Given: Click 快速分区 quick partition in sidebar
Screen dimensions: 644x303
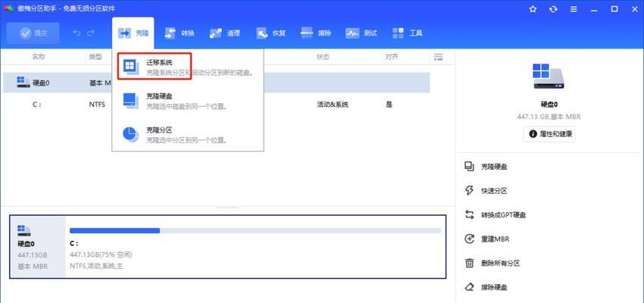Looking at the screenshot, I should click(494, 191).
